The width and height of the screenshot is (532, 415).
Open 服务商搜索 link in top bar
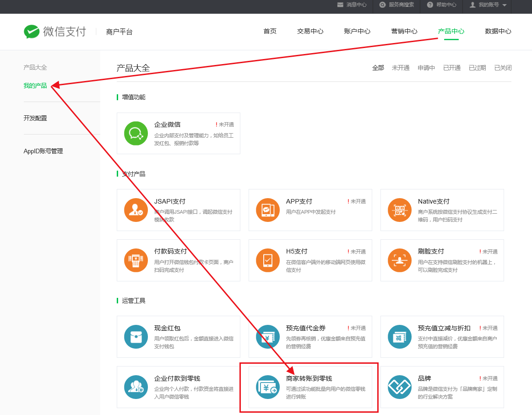[402, 5]
